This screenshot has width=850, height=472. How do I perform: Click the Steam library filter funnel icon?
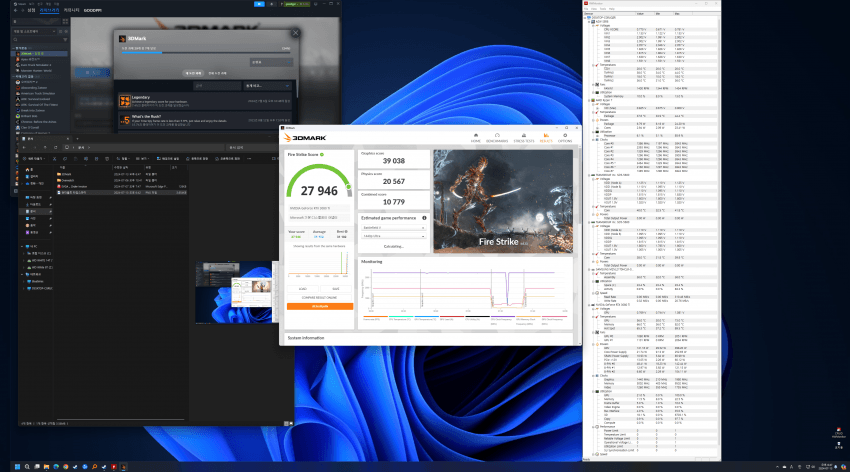[x=65, y=40]
